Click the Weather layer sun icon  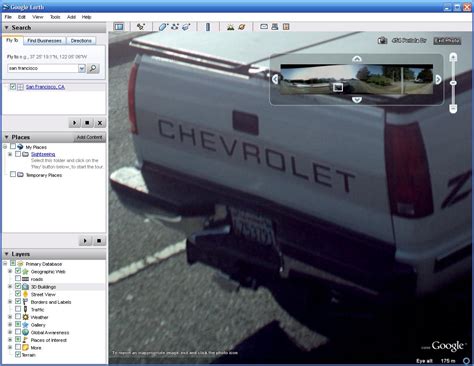click(25, 317)
